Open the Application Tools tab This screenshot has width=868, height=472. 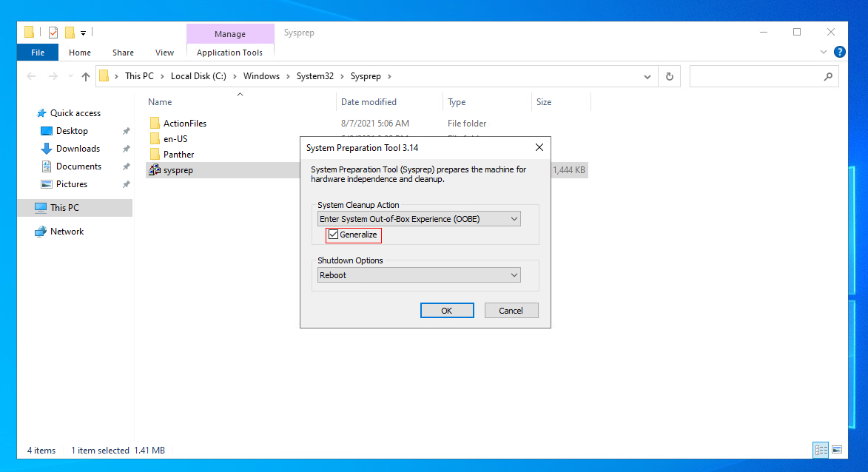click(x=229, y=53)
